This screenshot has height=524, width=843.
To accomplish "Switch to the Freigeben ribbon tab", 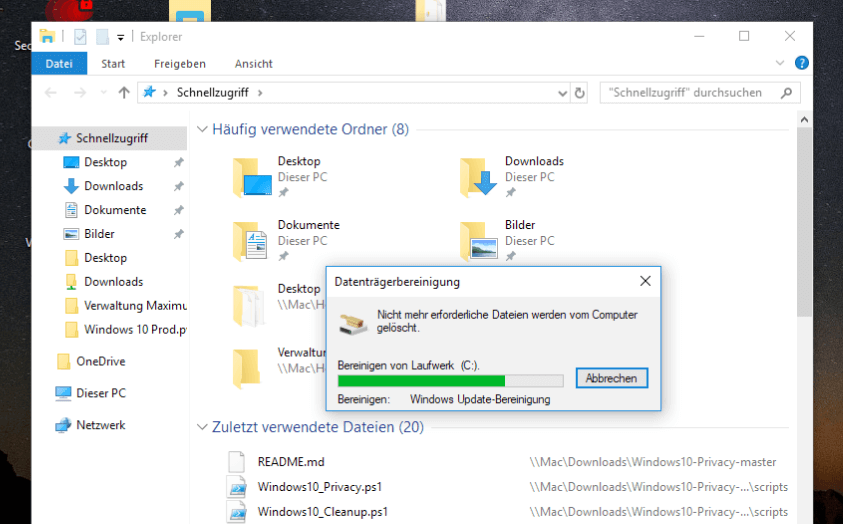I will 180,63.
